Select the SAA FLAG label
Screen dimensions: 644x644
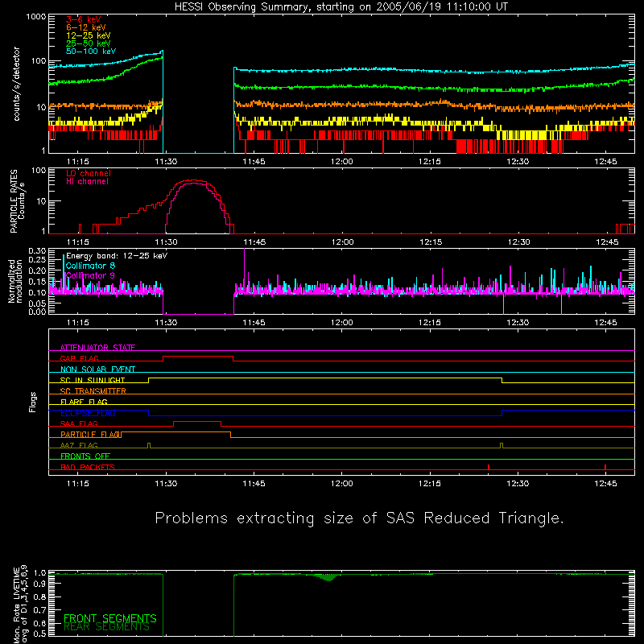click(79, 423)
